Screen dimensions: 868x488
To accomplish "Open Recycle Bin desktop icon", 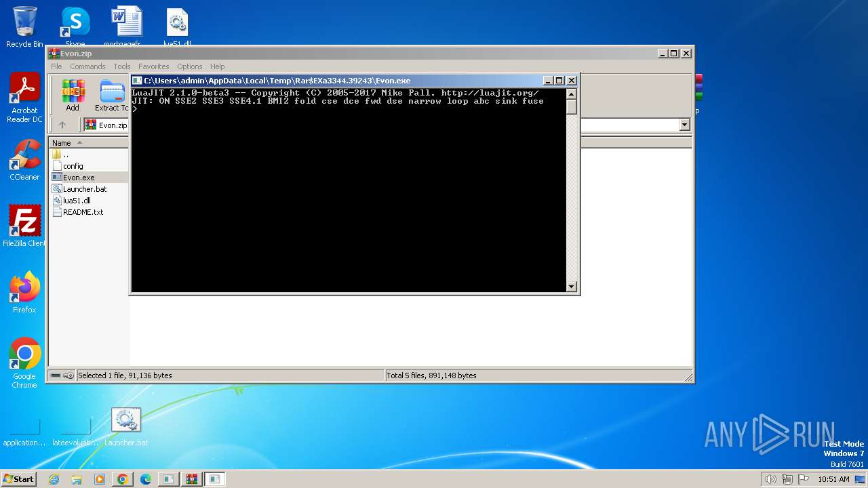I will click(24, 27).
